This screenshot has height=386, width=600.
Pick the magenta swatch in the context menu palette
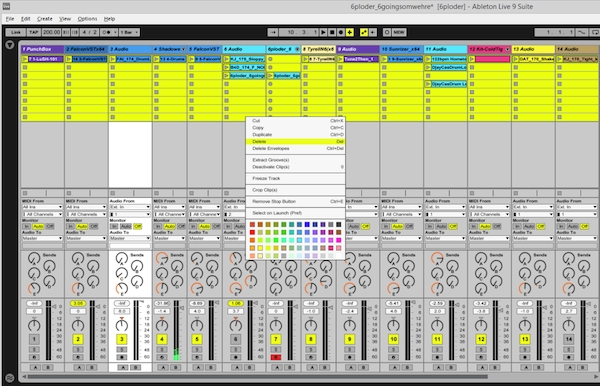point(338,240)
